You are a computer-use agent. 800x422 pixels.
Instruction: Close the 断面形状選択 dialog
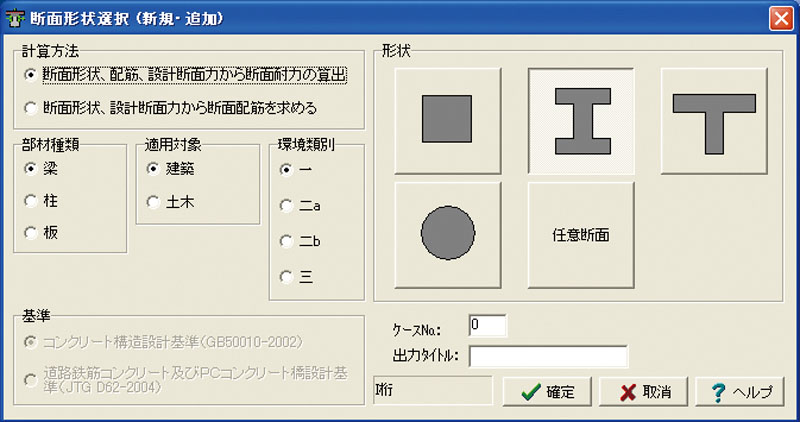(781, 19)
